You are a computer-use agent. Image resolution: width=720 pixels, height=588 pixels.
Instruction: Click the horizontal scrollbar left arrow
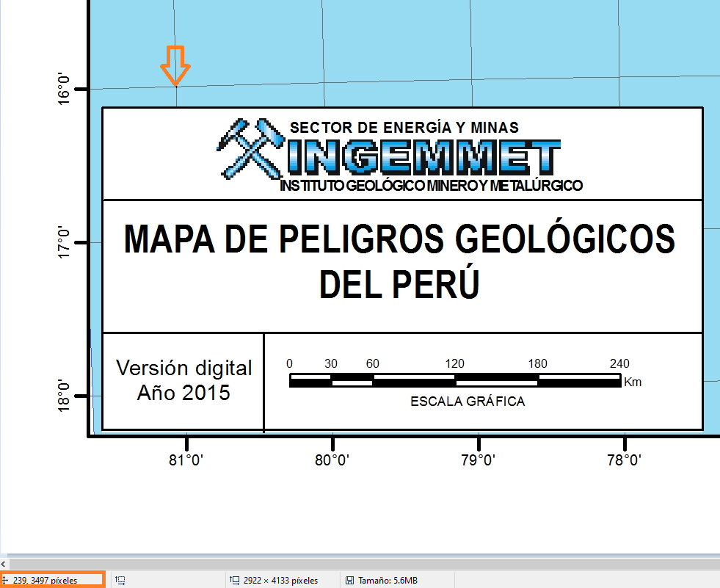3,564
